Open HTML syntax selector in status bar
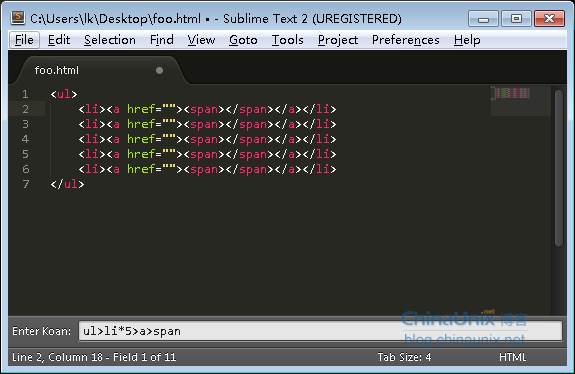 click(x=512, y=357)
